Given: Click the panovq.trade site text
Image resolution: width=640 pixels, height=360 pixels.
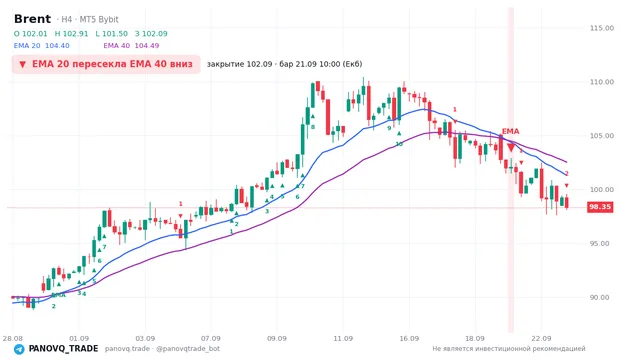Looking at the screenshot, I should click(127, 349).
